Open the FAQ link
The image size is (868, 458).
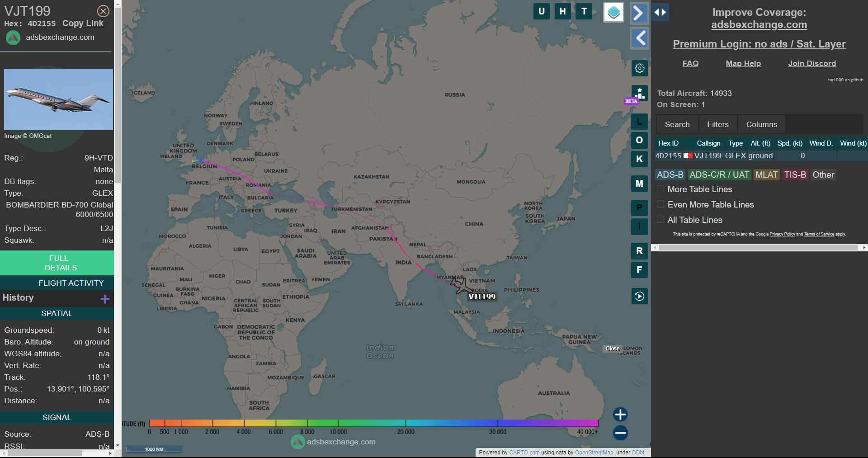[690, 64]
